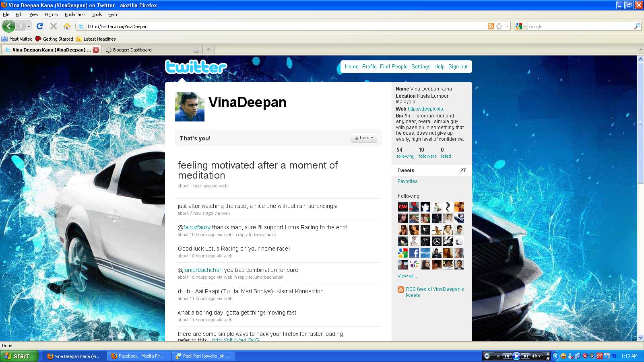Screen dimensions: 644x362
Task: Switch to Facebook - Mozilla Firefox taskbar window
Action: click(x=138, y=356)
